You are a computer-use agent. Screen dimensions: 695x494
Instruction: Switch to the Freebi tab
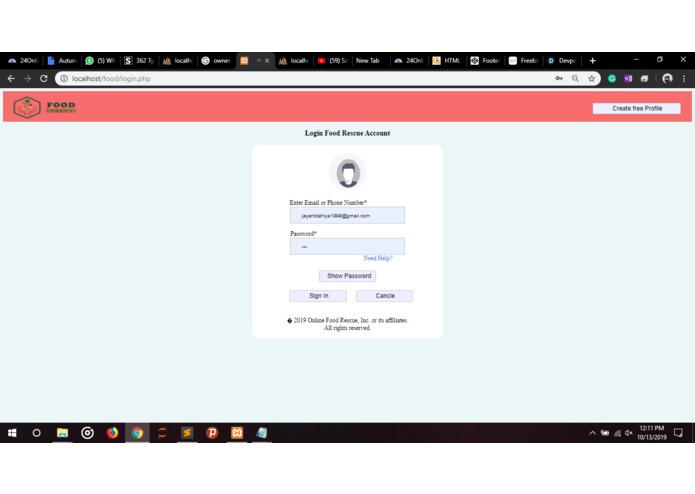tap(524, 61)
